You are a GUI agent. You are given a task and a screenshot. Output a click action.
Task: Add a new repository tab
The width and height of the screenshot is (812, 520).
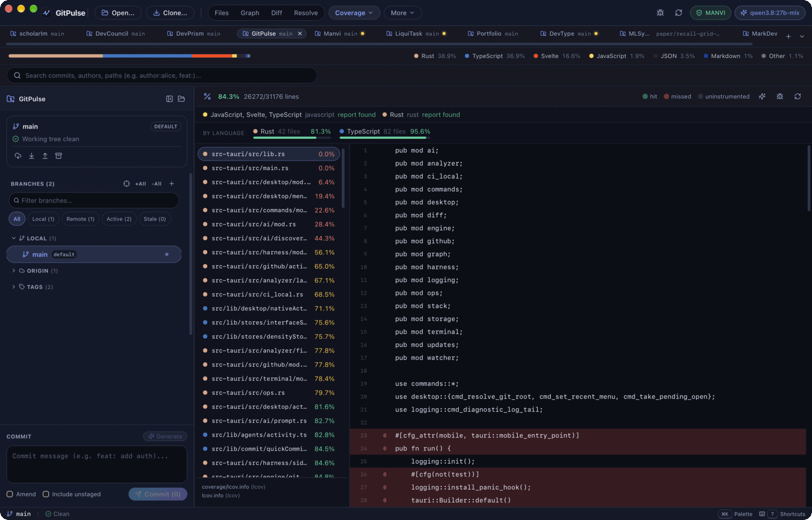pos(788,36)
